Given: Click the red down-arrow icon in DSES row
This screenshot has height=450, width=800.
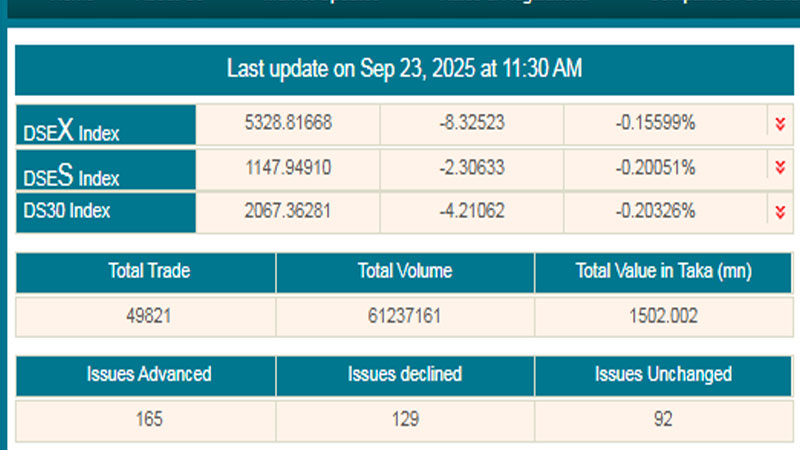Looking at the screenshot, I should pos(779,166).
